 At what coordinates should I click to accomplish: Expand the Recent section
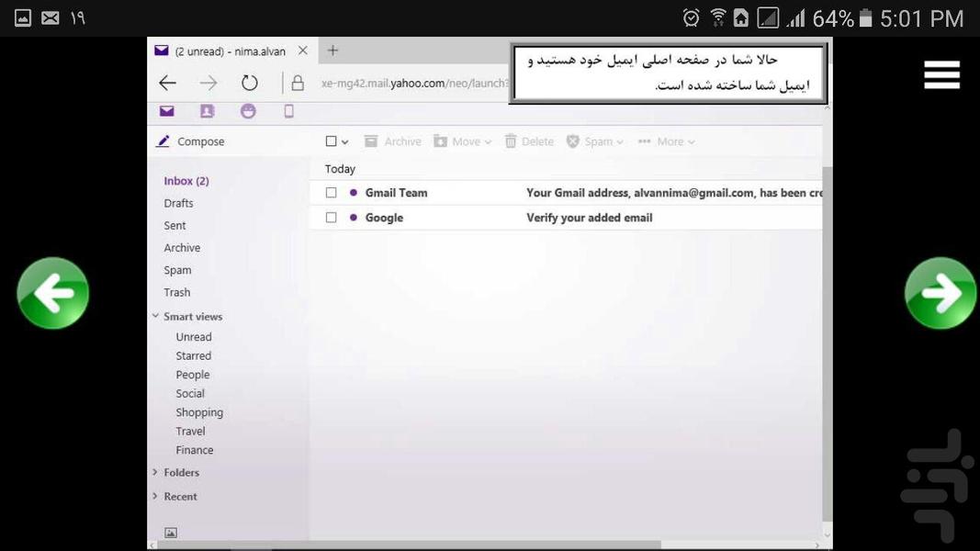tap(155, 496)
